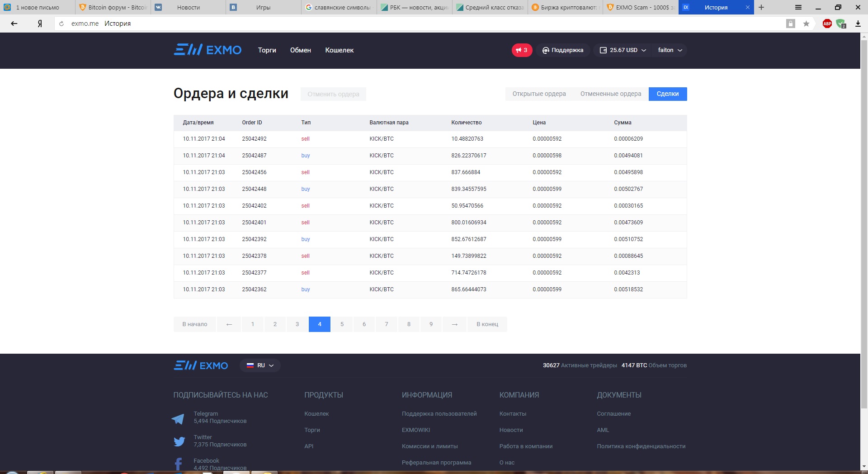Reload the page using refresh icon

point(61,24)
